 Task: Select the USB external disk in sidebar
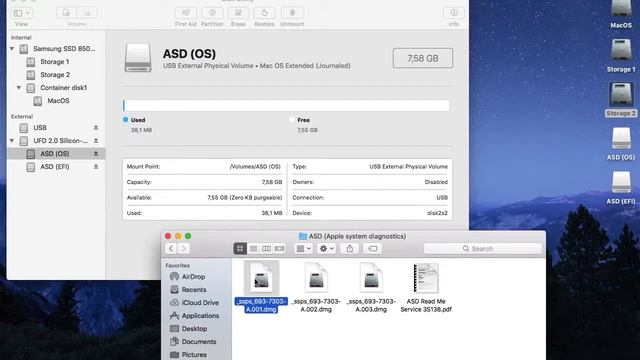[40, 128]
